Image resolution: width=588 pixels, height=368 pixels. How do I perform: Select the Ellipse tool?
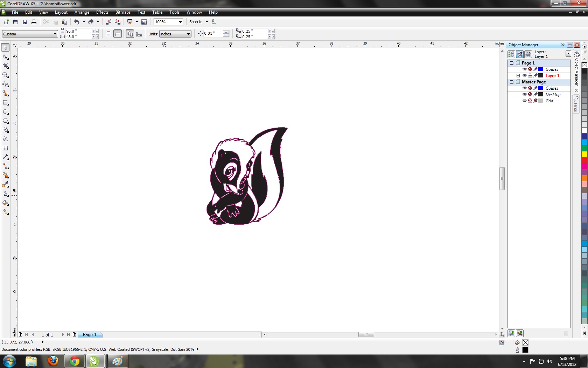point(5,112)
